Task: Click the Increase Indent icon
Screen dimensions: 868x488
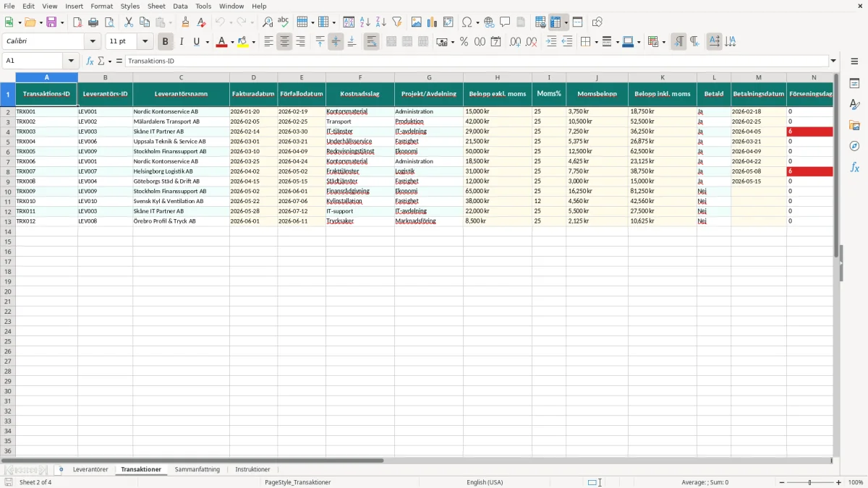Action: 551,42
